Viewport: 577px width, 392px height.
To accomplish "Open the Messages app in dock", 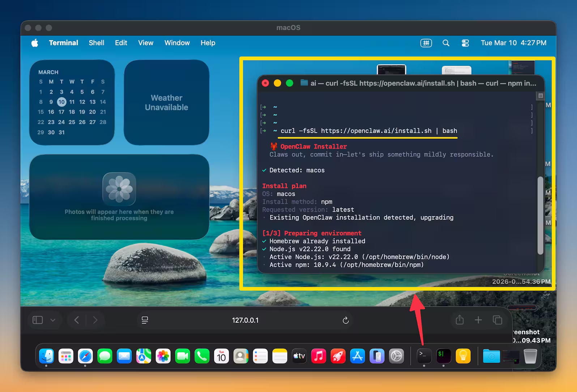I will point(105,356).
